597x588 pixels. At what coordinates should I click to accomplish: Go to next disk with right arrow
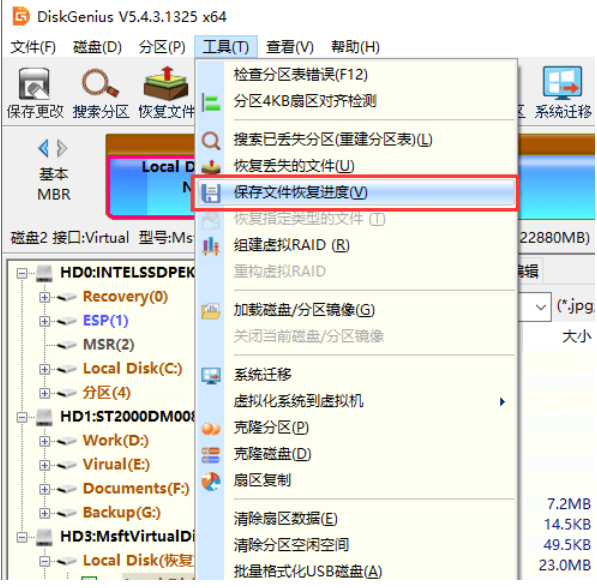pyautogui.click(x=62, y=148)
